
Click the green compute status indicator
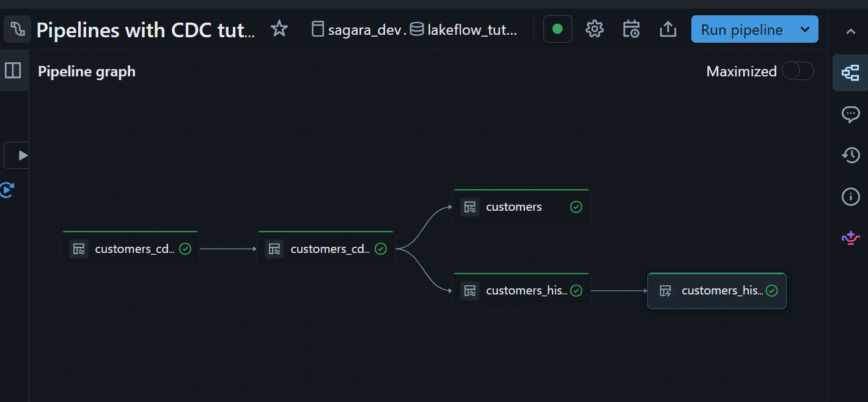tap(557, 29)
